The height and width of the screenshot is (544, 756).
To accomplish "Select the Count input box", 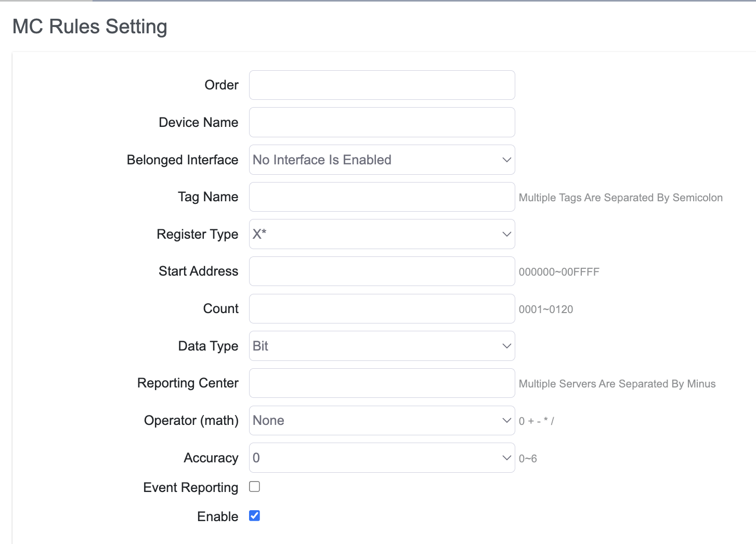I will pyautogui.click(x=382, y=308).
